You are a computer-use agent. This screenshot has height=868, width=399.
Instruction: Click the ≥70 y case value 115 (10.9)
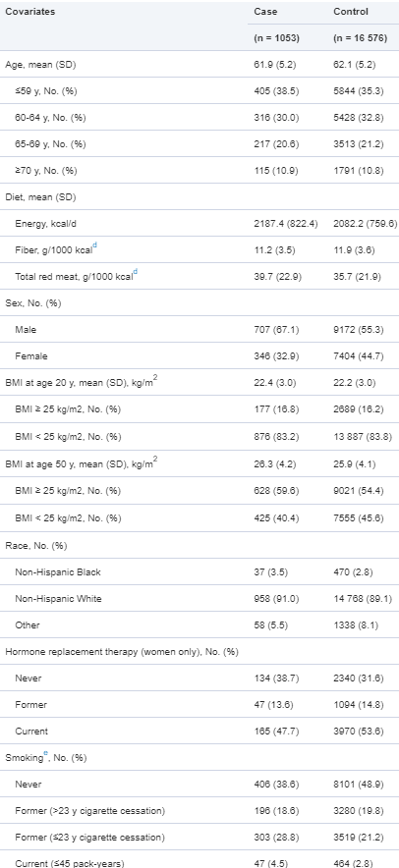pos(276,171)
